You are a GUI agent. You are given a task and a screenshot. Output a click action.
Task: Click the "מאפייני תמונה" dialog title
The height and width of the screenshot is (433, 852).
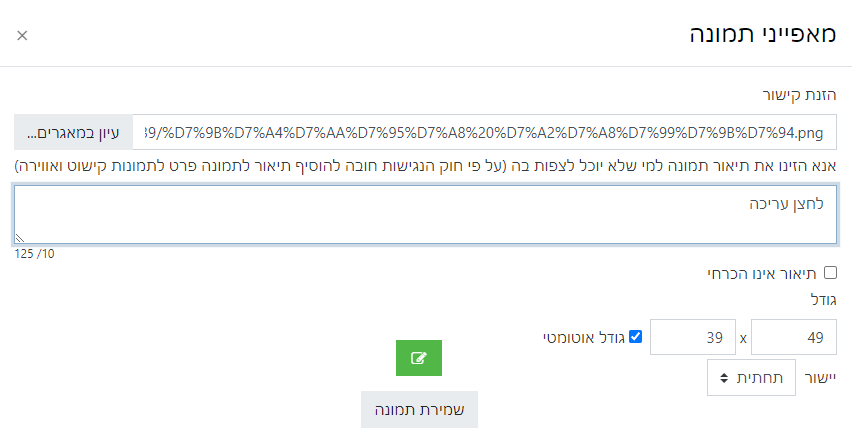(x=762, y=35)
